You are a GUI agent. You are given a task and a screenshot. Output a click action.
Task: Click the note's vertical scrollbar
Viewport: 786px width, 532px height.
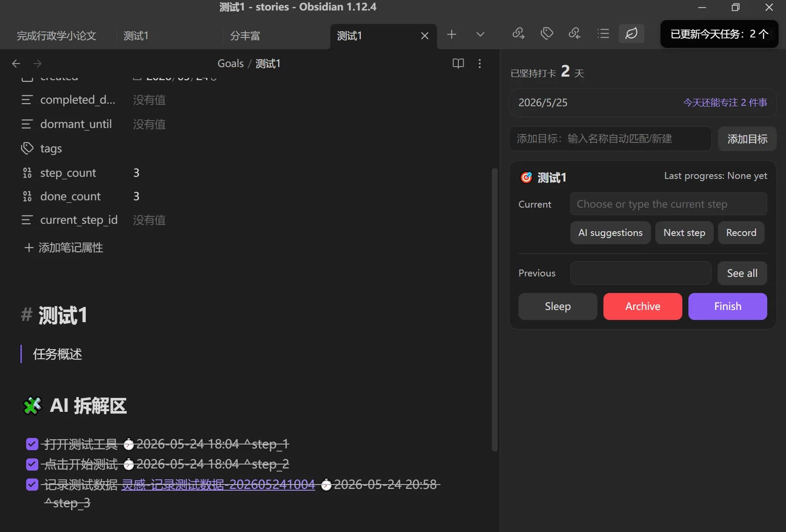(x=494, y=309)
